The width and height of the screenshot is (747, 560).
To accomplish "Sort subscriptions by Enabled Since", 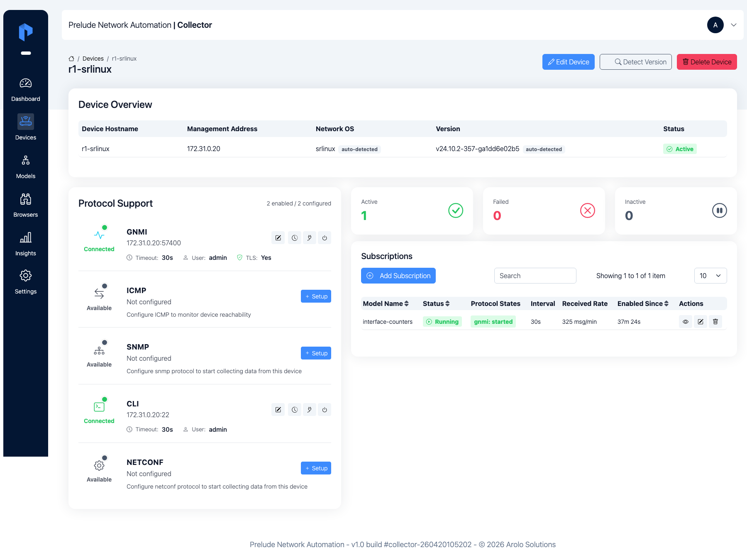I will [643, 303].
